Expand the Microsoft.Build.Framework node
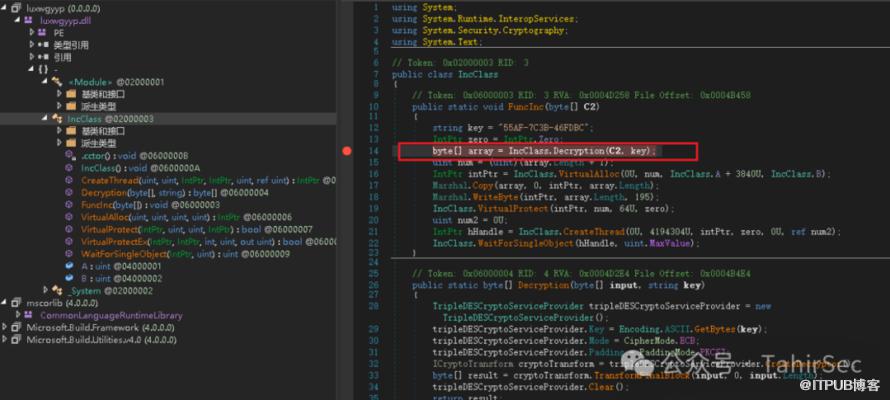890x400 pixels. click(x=5, y=328)
